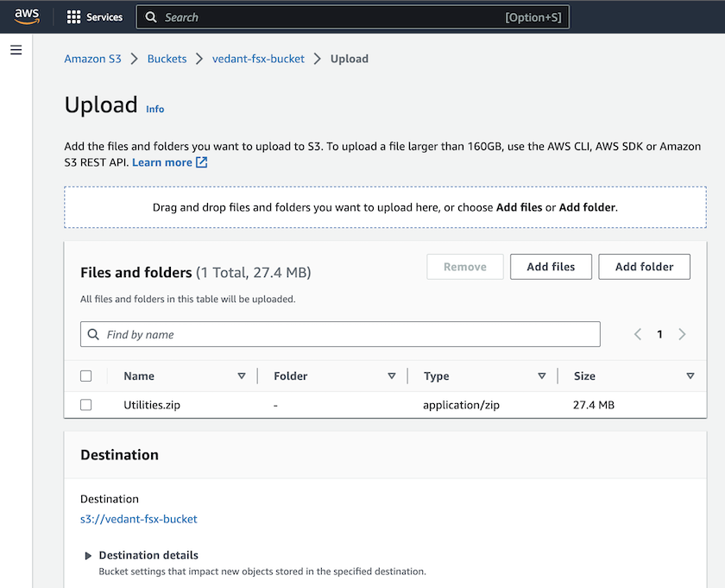Expand the Destination details section

click(x=88, y=555)
